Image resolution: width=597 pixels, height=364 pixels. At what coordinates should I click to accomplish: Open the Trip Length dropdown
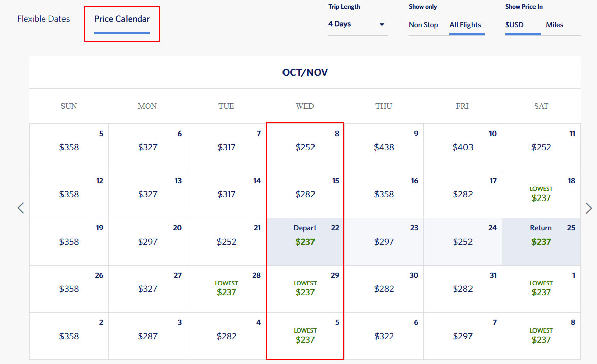[x=357, y=24]
